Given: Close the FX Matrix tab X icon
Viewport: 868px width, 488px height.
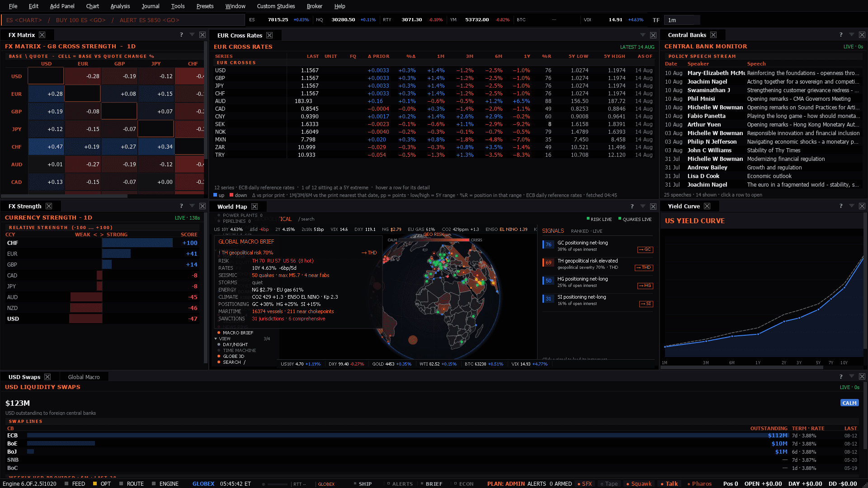Looking at the screenshot, I should [x=42, y=35].
